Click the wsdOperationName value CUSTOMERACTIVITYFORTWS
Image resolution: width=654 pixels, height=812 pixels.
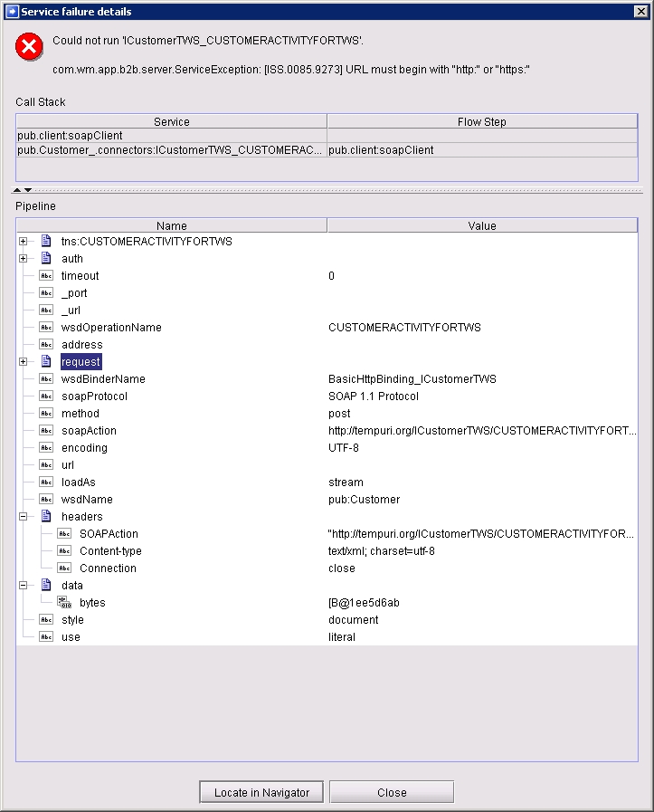[x=404, y=328]
